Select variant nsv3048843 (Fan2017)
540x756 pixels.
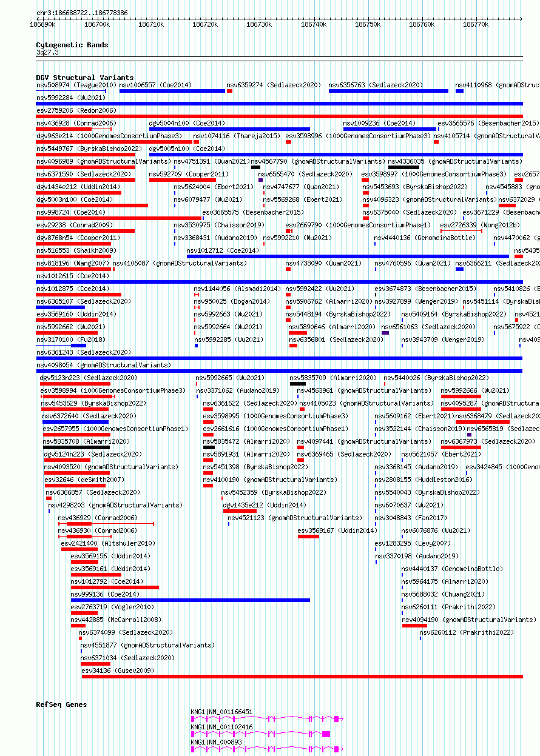410,518
